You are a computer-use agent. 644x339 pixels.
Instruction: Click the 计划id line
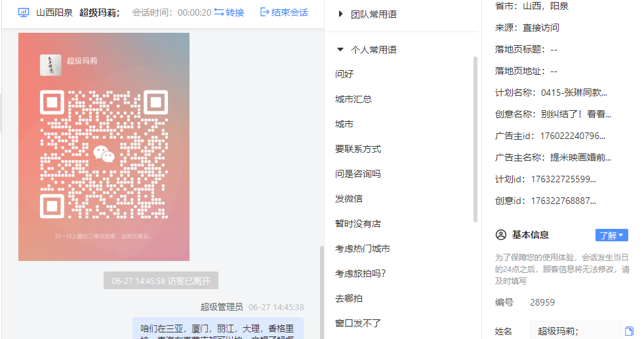(546, 180)
